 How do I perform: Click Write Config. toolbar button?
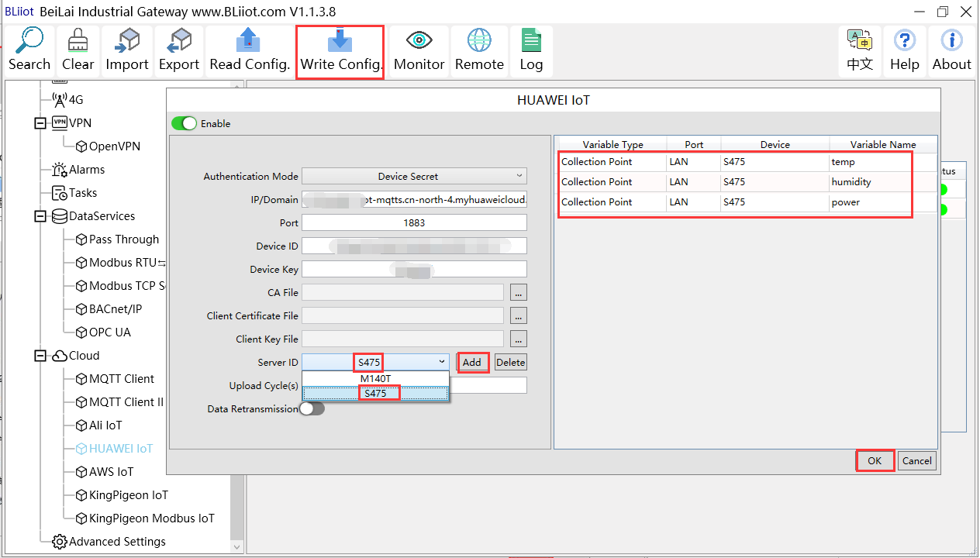[x=340, y=51]
